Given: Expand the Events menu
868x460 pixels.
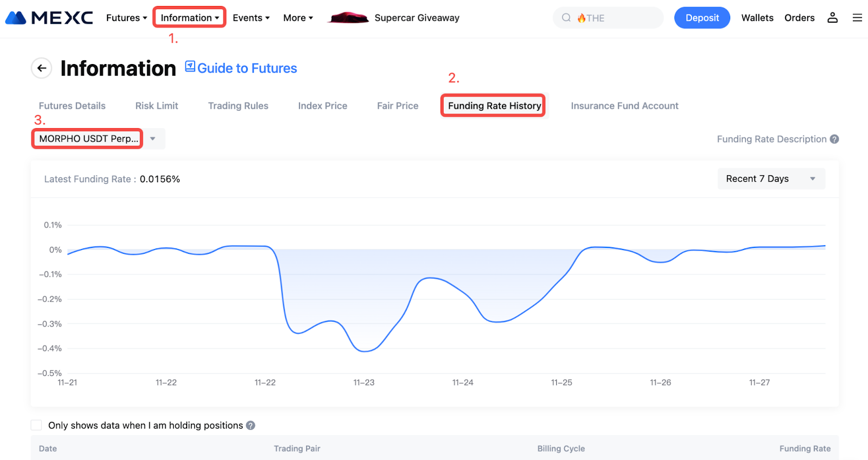Looking at the screenshot, I should pos(251,18).
